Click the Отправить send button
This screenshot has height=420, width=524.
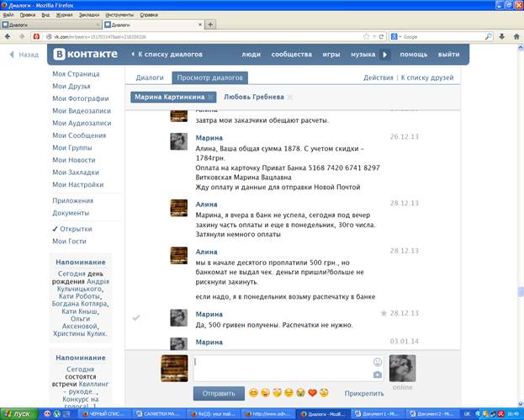point(219,394)
